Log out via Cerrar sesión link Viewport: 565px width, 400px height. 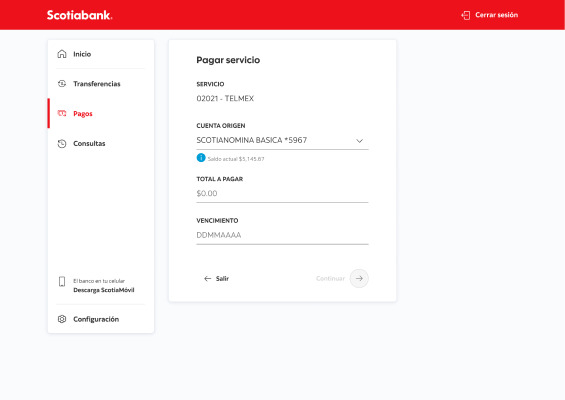point(496,15)
